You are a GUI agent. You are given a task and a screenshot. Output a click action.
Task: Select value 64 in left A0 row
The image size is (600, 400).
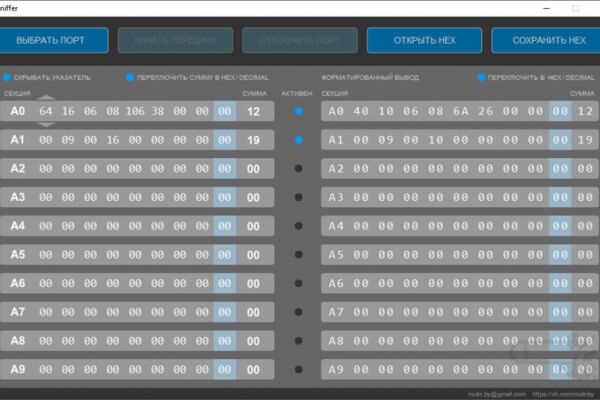46,111
